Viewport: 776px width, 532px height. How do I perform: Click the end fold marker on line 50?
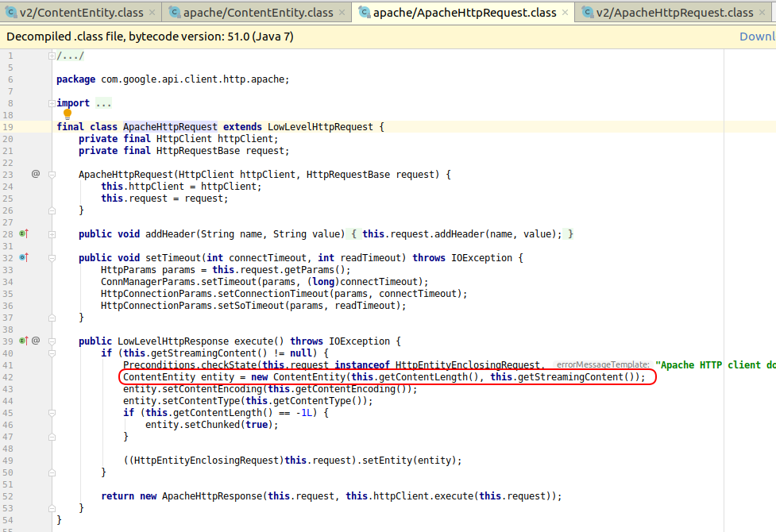tap(52, 473)
